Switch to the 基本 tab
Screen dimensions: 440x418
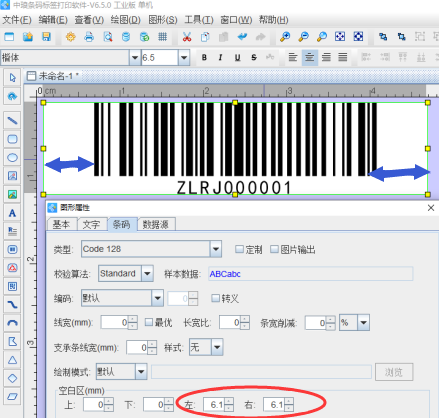62,224
